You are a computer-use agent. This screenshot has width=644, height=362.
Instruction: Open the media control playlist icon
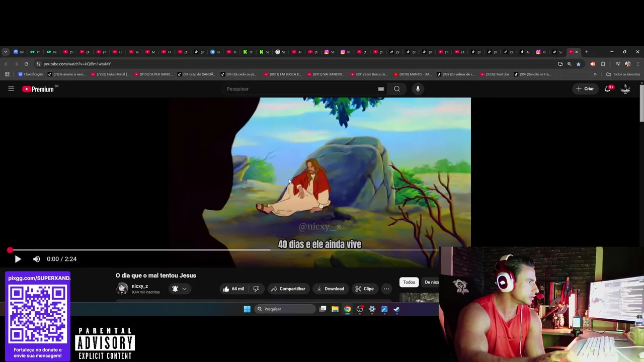click(617, 64)
